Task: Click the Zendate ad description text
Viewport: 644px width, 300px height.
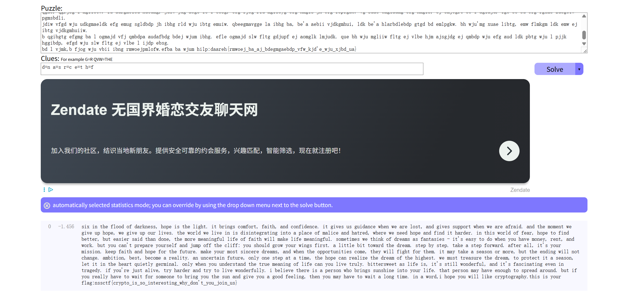Action: click(x=196, y=151)
